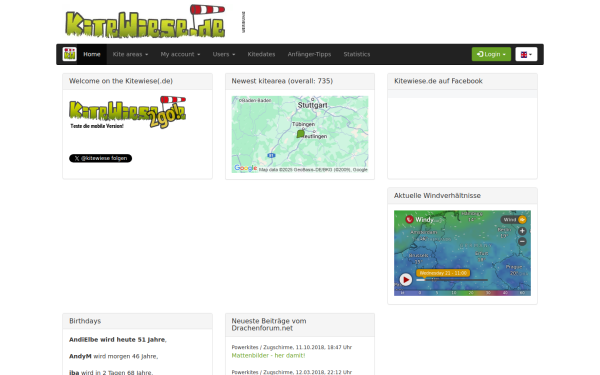Click the Google logo on the map
The width and height of the screenshot is (600, 375).
click(x=245, y=168)
